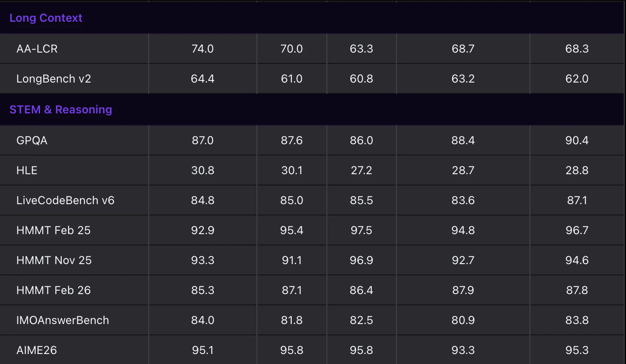
Task: Click the 90.4 GPQA score cell
Action: point(577,140)
